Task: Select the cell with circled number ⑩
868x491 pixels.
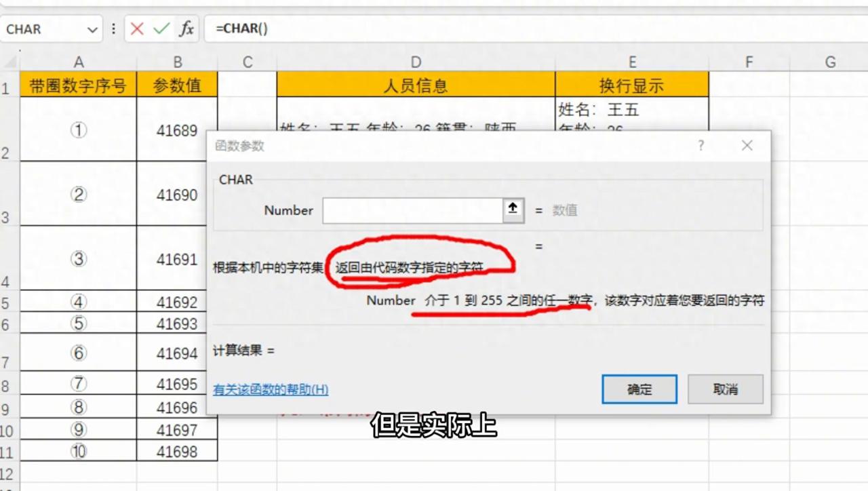Action: (79, 451)
